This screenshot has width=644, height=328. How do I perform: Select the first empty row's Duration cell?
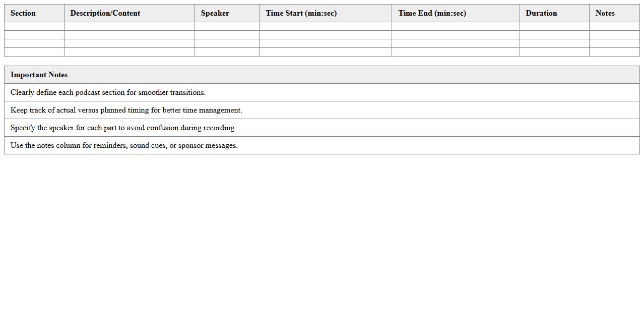pos(554,26)
